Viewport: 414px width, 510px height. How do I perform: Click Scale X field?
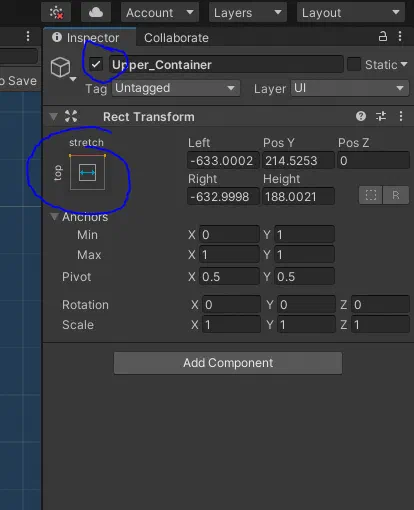(231, 325)
